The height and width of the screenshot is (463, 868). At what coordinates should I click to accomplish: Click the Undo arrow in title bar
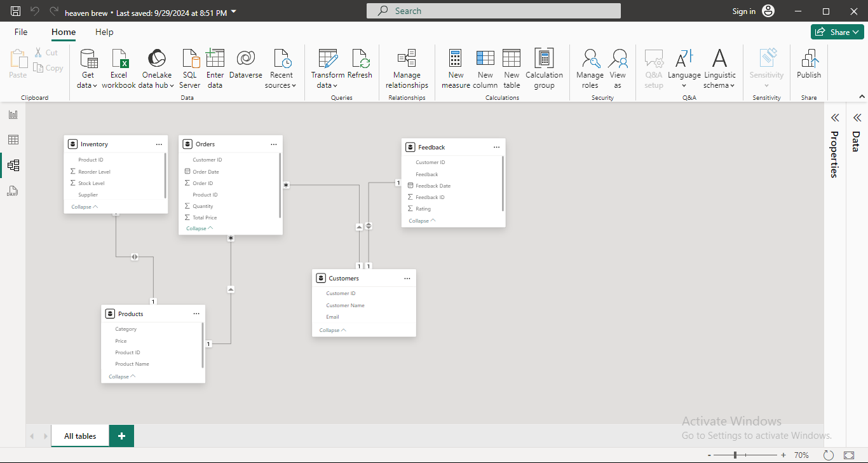(35, 11)
